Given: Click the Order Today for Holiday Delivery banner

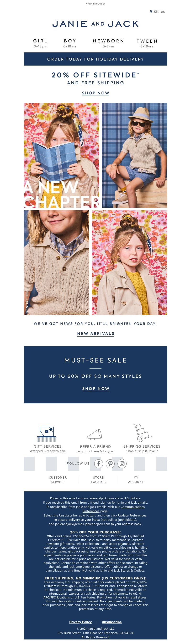Looking at the screenshot, I should [x=95, y=59].
